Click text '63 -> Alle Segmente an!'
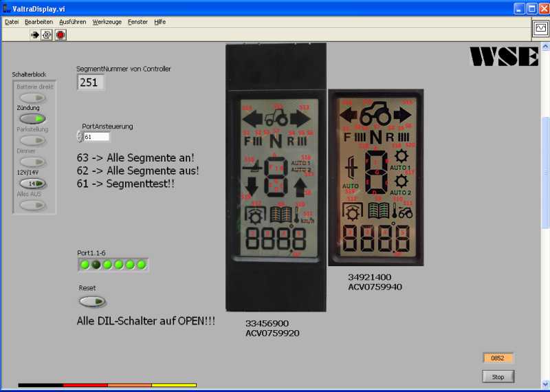The height and width of the screenshot is (392, 550). coord(135,158)
